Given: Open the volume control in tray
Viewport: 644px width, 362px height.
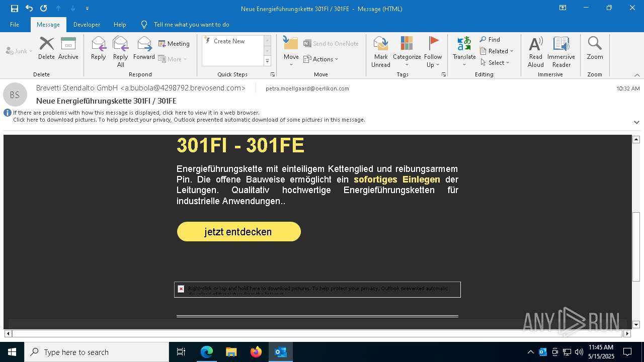Looking at the screenshot, I should [579, 352].
